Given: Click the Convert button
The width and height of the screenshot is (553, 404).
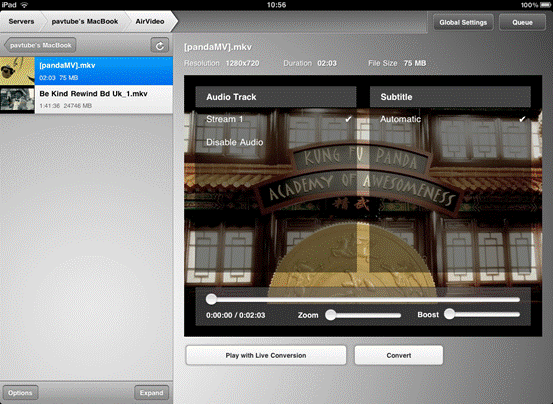Looking at the screenshot, I should (x=399, y=355).
